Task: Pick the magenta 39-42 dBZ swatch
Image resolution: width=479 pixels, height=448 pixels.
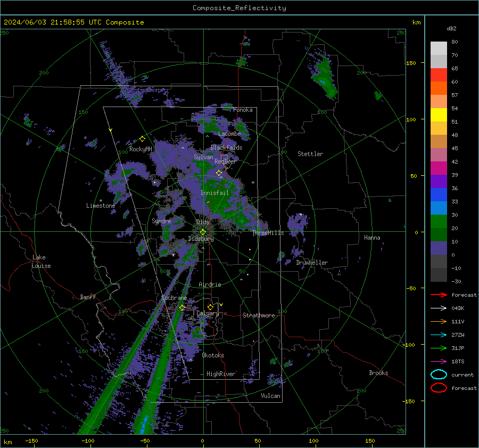Action: click(x=439, y=168)
